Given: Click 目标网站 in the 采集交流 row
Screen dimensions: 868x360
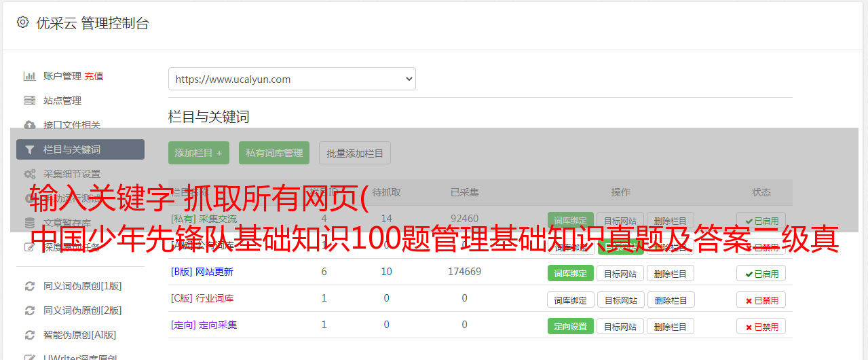Looking at the screenshot, I should click(x=620, y=221).
